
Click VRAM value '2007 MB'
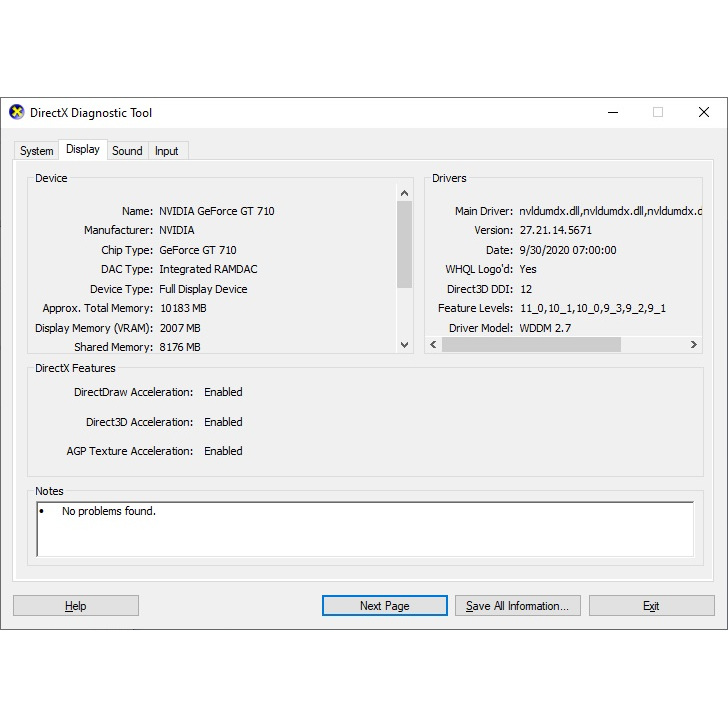click(x=180, y=328)
